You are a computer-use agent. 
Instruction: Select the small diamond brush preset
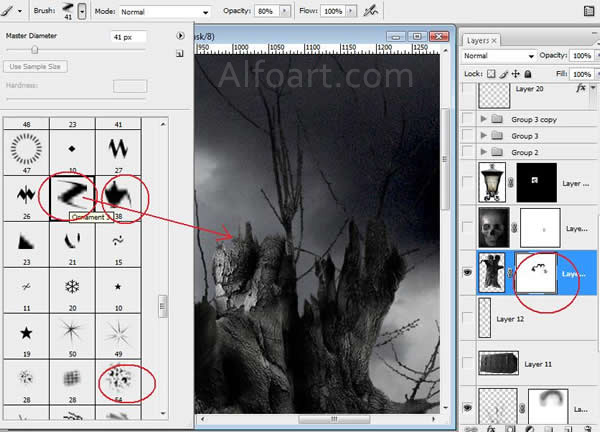[x=72, y=149]
